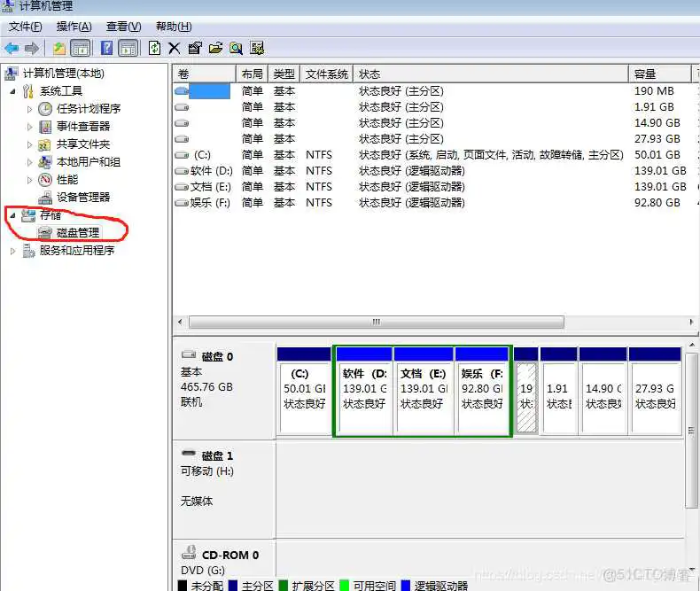Click the 文档 (E:) partition block on Disk 0

coord(424,391)
